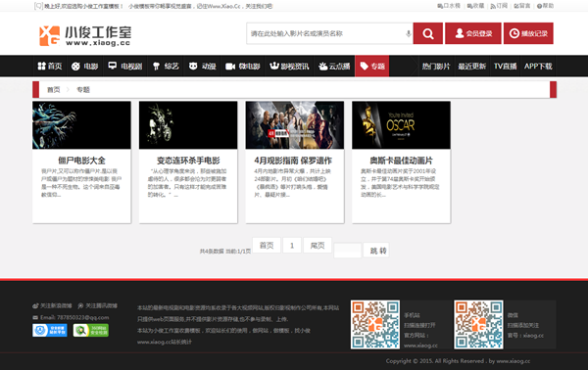Open the 电视剧 TV series nav item
The height and width of the screenshot is (370, 588).
point(124,67)
